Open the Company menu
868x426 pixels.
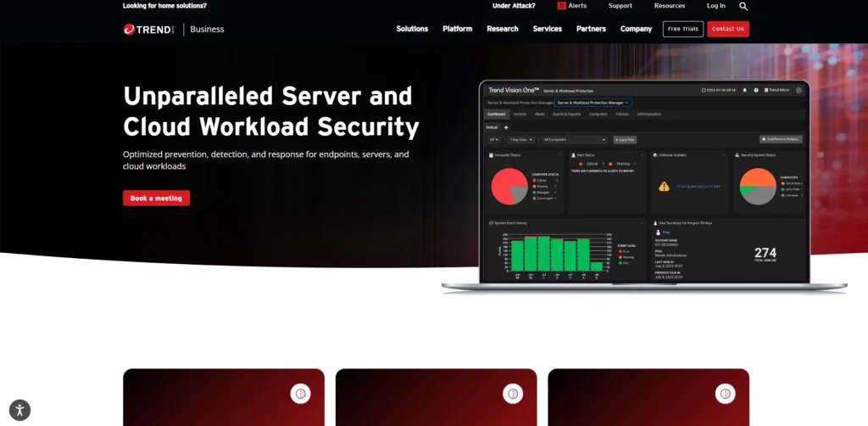[x=636, y=29]
